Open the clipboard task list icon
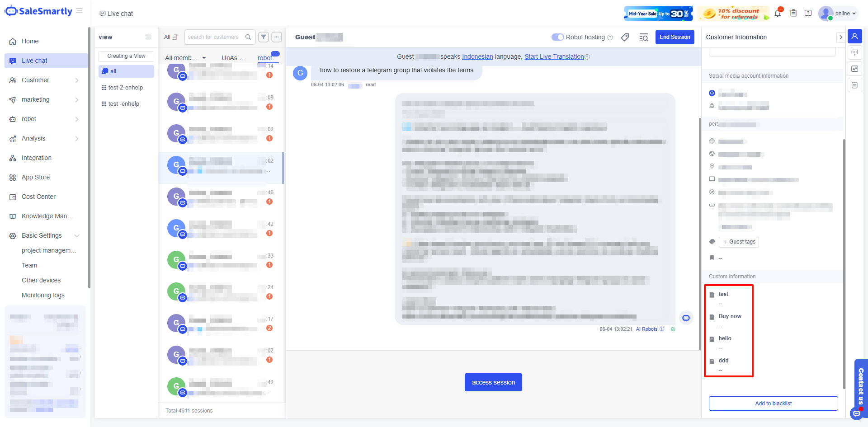868x427 pixels. click(x=793, y=13)
